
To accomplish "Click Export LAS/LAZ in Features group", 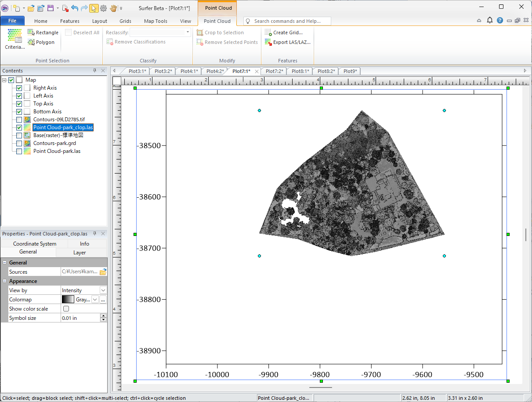I will click(x=287, y=42).
